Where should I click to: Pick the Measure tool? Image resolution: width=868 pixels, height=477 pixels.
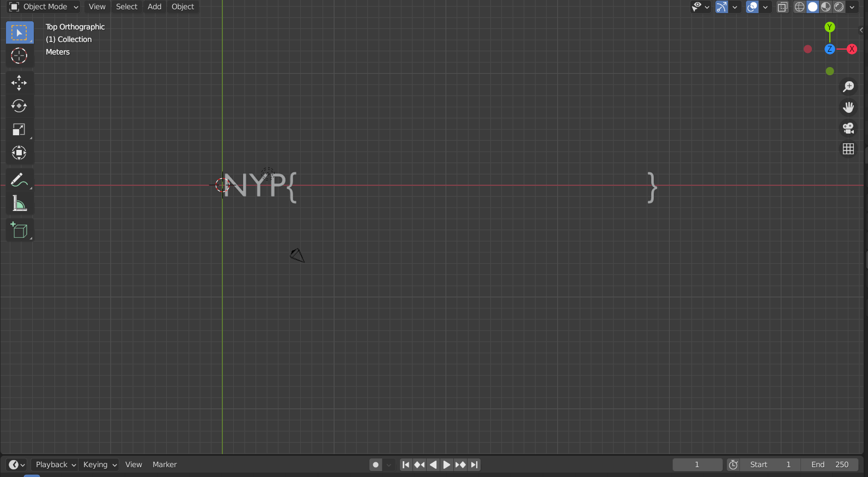[19, 204]
